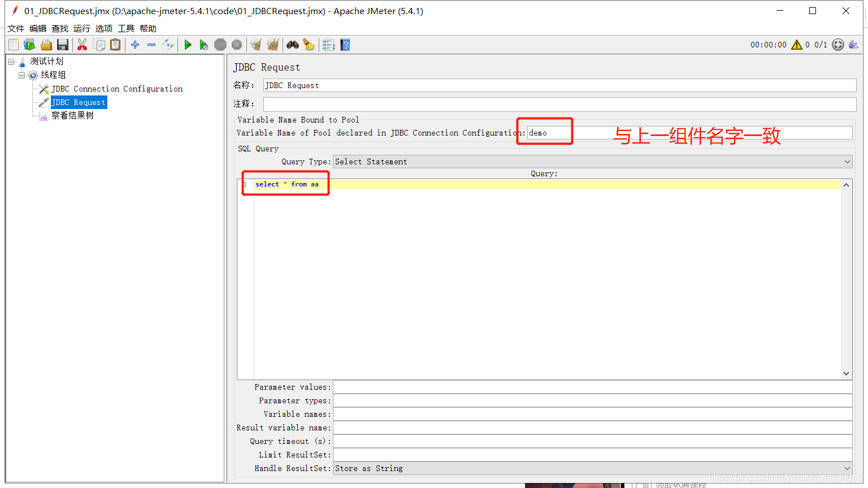
Task: Click the Result variable name field
Action: point(592,428)
